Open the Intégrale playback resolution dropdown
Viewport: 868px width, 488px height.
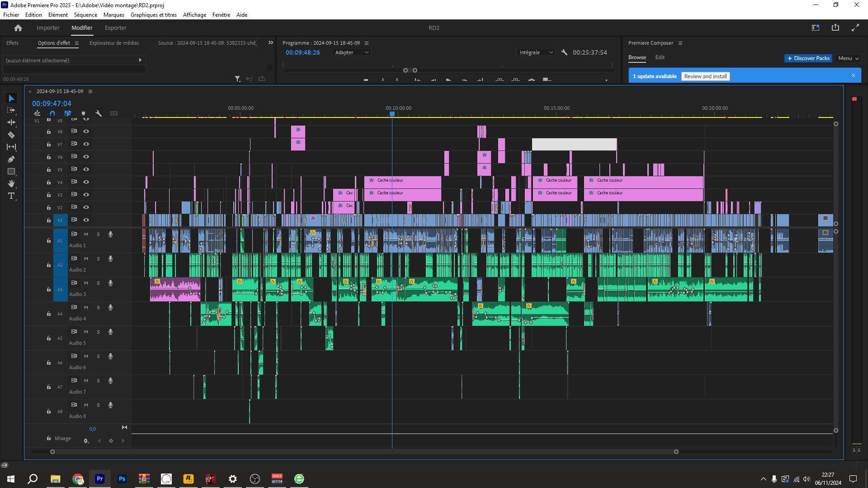[536, 52]
